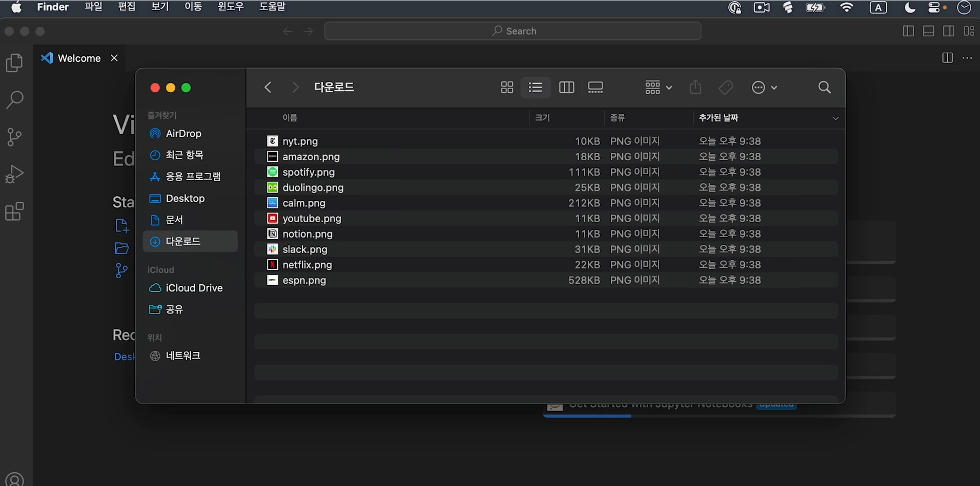This screenshot has width=980, height=486.
Task: Toggle VS Code secondary side bar
Action: (949, 31)
